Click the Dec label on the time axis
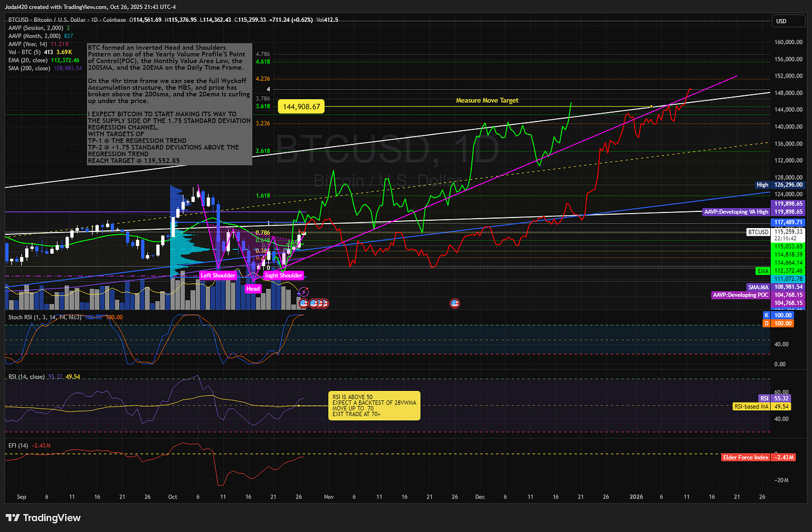The width and height of the screenshot is (812, 532). click(480, 496)
